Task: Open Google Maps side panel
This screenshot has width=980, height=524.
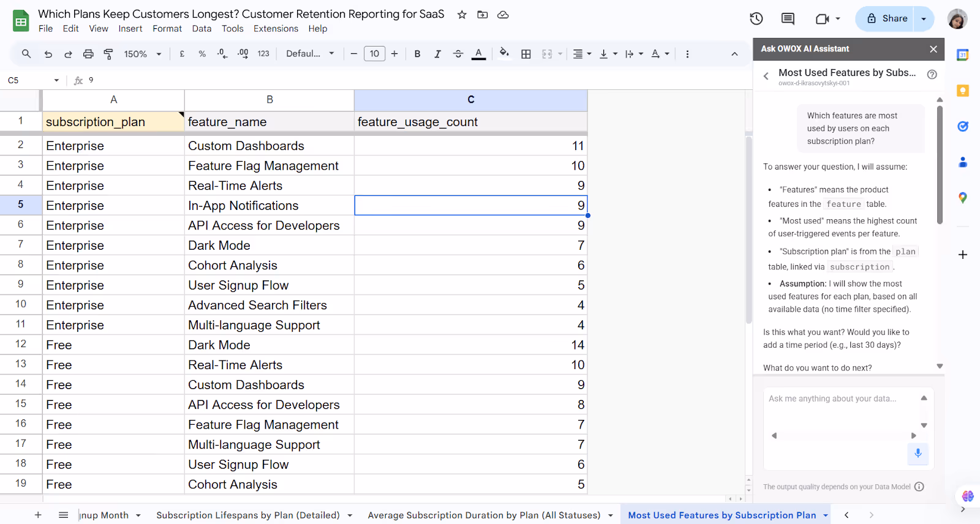Action: coord(963,198)
